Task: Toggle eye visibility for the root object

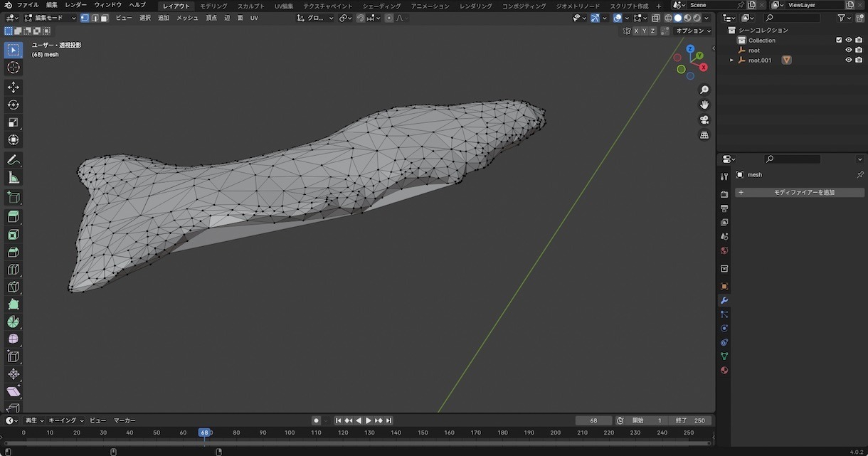Action: click(x=848, y=51)
